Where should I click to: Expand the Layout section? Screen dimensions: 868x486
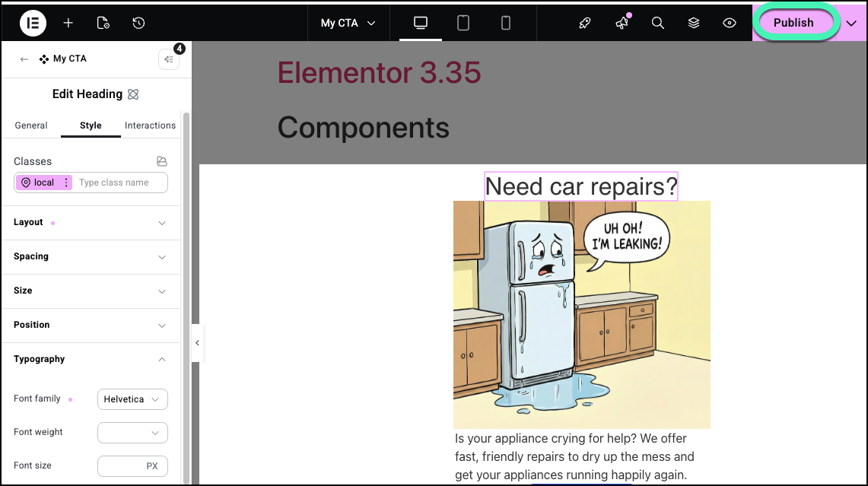91,223
